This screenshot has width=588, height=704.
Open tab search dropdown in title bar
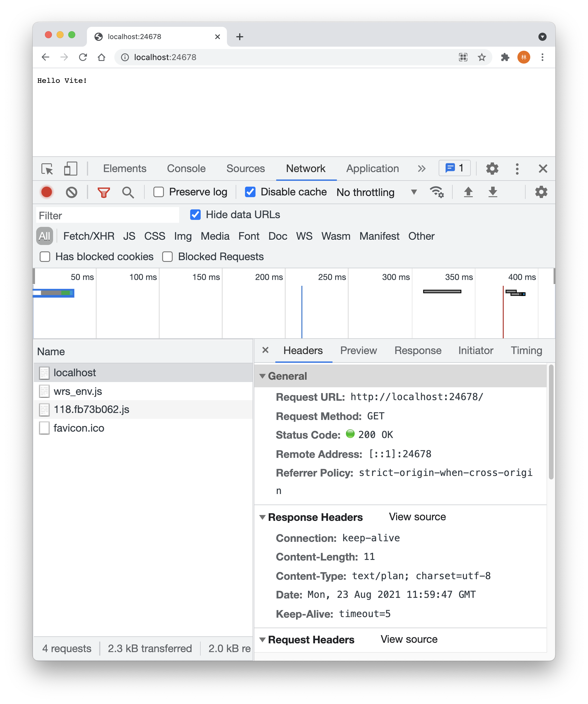pyautogui.click(x=542, y=37)
